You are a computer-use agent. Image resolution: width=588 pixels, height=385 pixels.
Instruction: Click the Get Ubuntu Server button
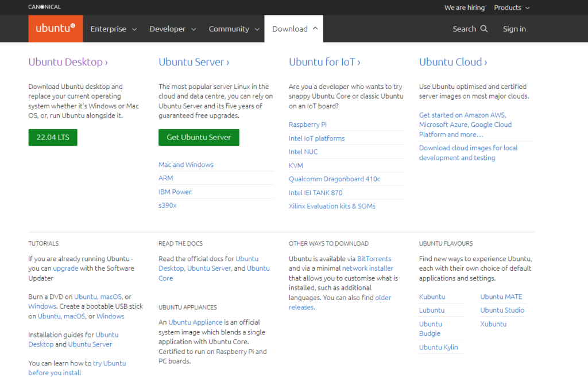(199, 138)
